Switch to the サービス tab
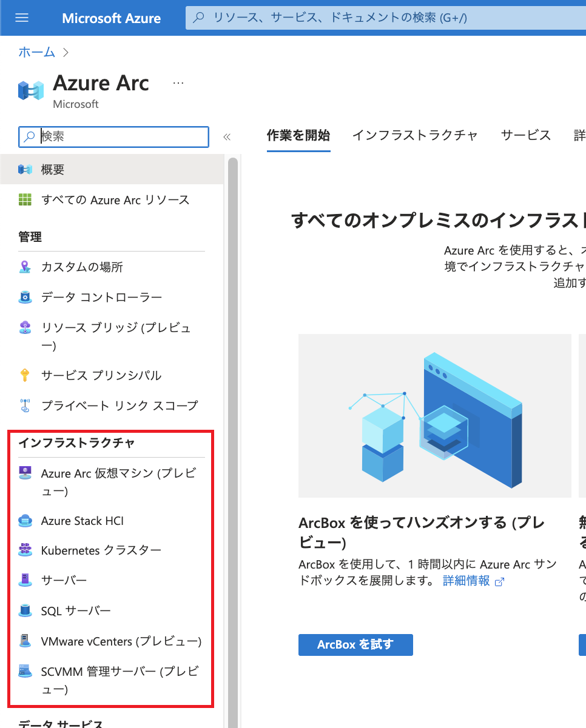This screenshot has width=586, height=728. 526,135
